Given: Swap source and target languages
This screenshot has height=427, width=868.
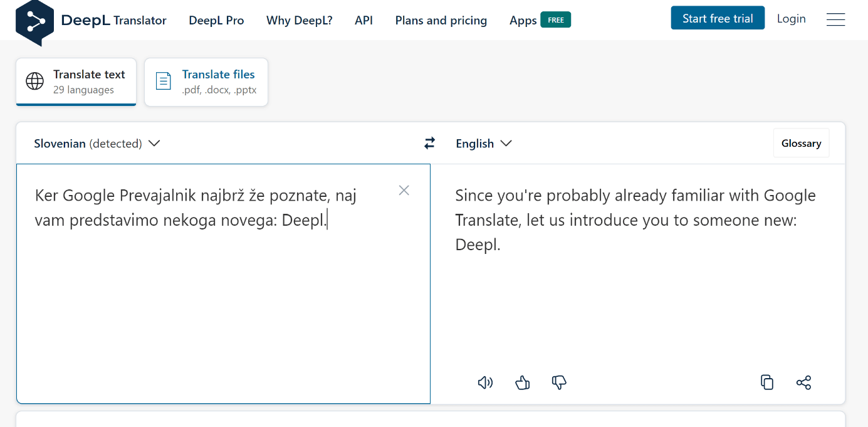Looking at the screenshot, I should (429, 144).
